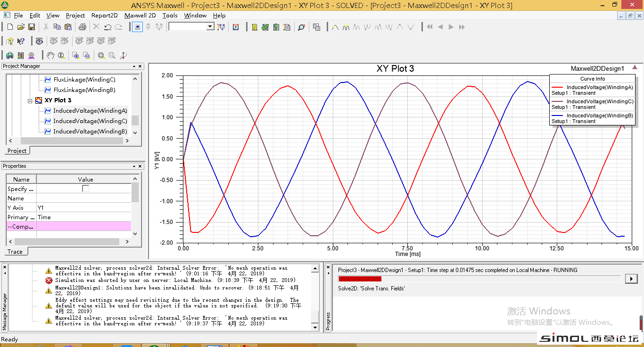
Task: Click the blue WindingB legend entry
Action: (592, 118)
